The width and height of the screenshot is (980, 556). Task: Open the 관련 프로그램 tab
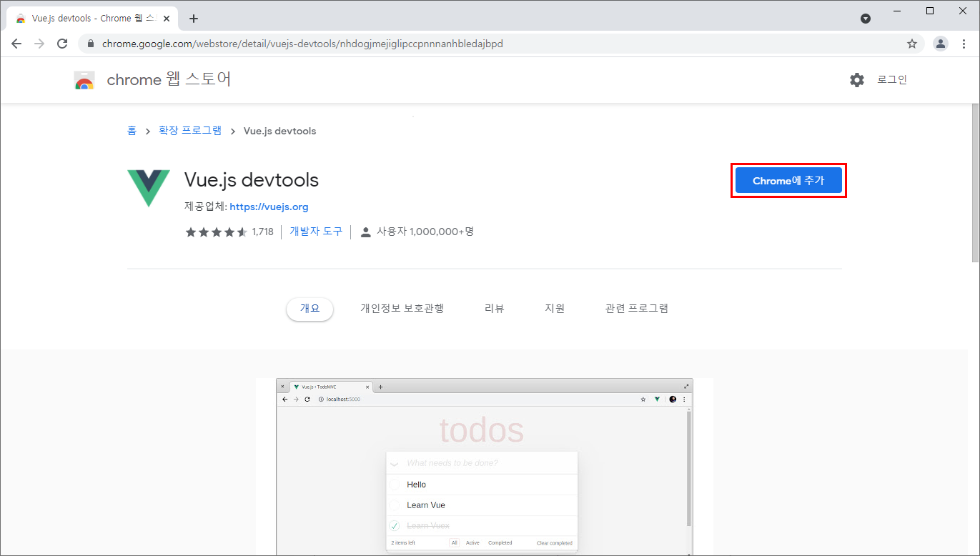pos(637,309)
